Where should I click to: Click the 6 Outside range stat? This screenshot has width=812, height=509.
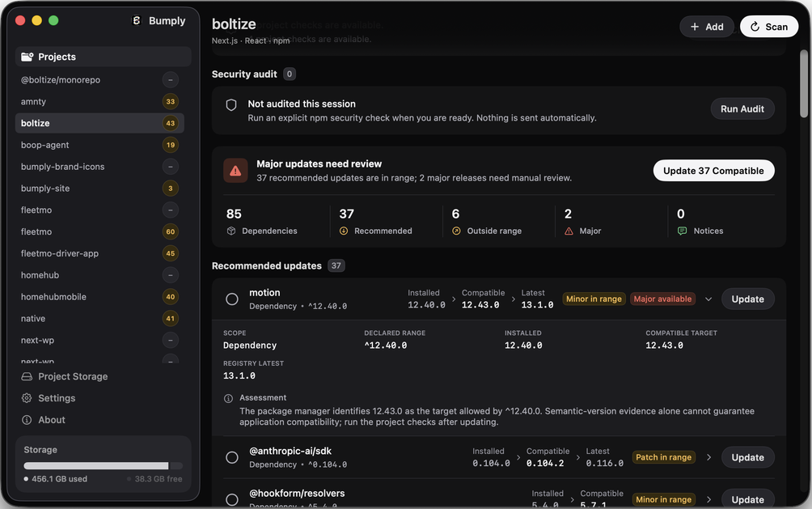click(487, 222)
